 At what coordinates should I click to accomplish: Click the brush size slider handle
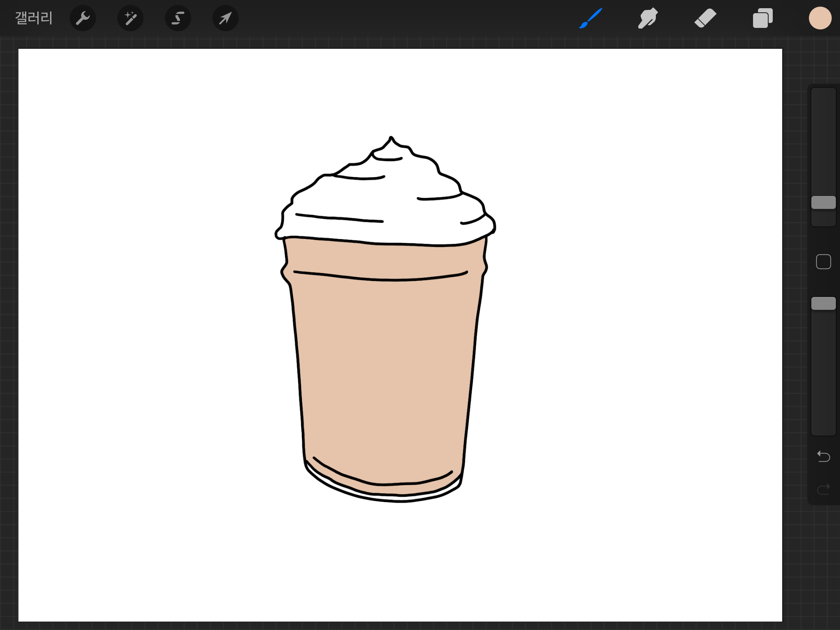point(823,203)
